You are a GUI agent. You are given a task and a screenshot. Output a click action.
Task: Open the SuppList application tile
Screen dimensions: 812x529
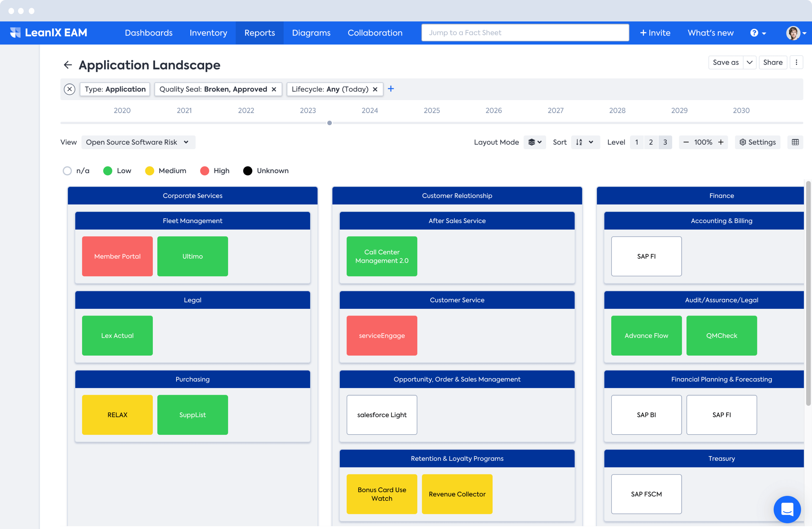tap(192, 415)
